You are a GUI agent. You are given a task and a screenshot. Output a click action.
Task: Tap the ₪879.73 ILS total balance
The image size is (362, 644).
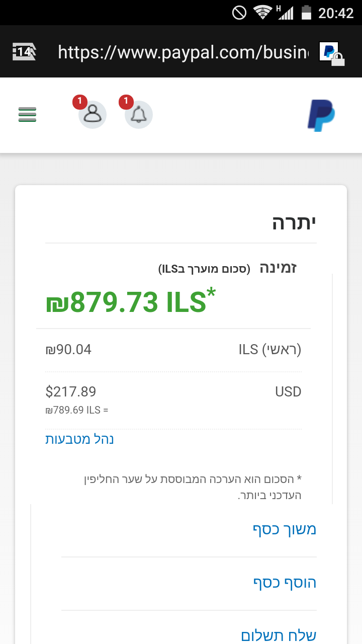click(131, 302)
